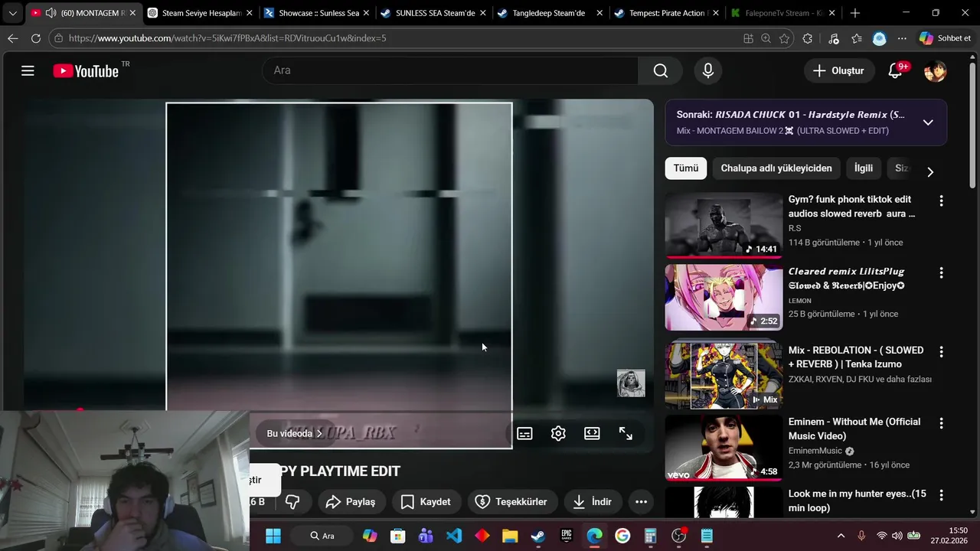The width and height of the screenshot is (980, 551).
Task: Select the 'Chalupa adlı yükleyiciden' chip
Action: [776, 168]
